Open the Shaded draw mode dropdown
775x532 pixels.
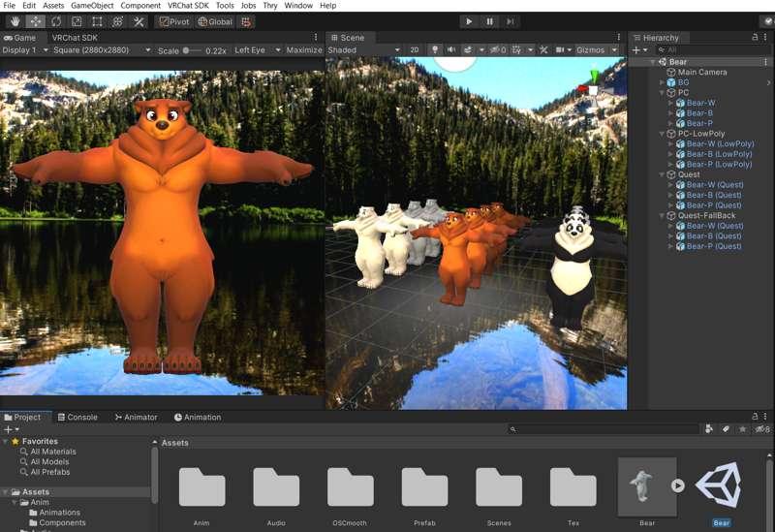coord(363,50)
